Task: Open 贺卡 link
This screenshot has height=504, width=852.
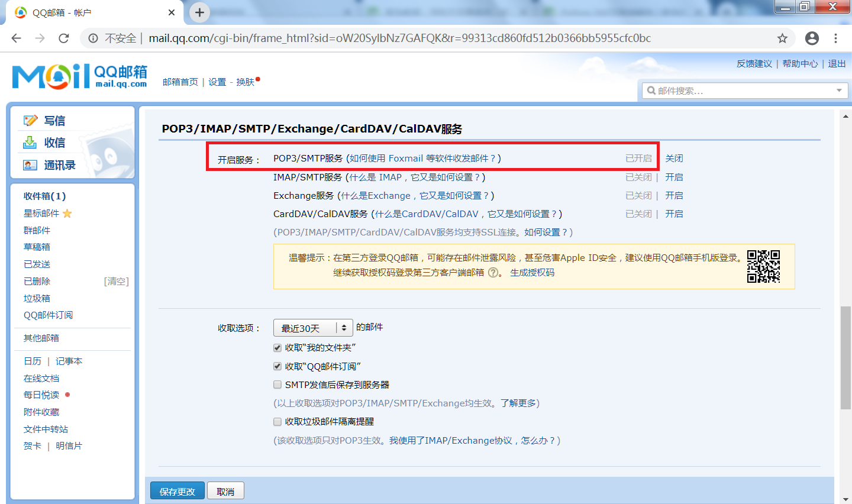Action: point(33,445)
